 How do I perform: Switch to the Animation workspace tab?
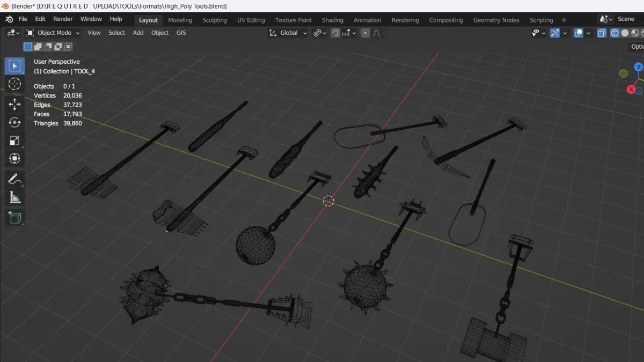(368, 20)
